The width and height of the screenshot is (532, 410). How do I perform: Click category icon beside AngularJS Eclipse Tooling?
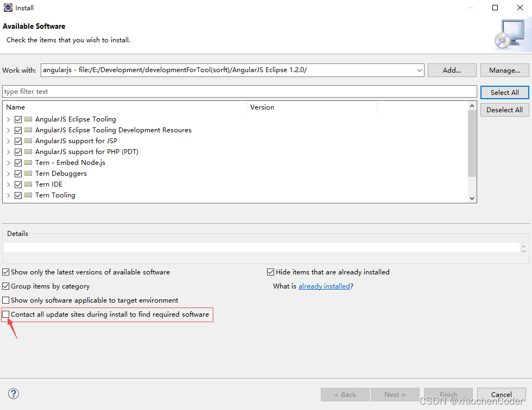pyautogui.click(x=28, y=119)
